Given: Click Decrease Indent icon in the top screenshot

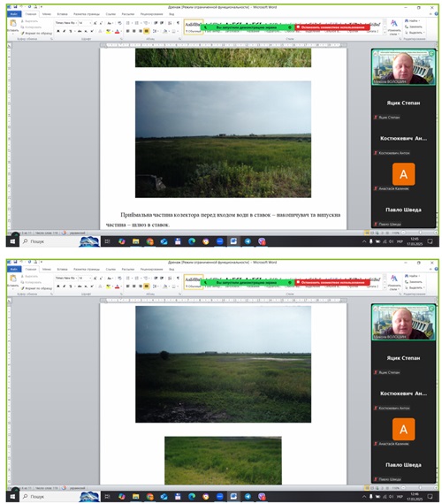Looking at the screenshot, I should click(x=156, y=23).
